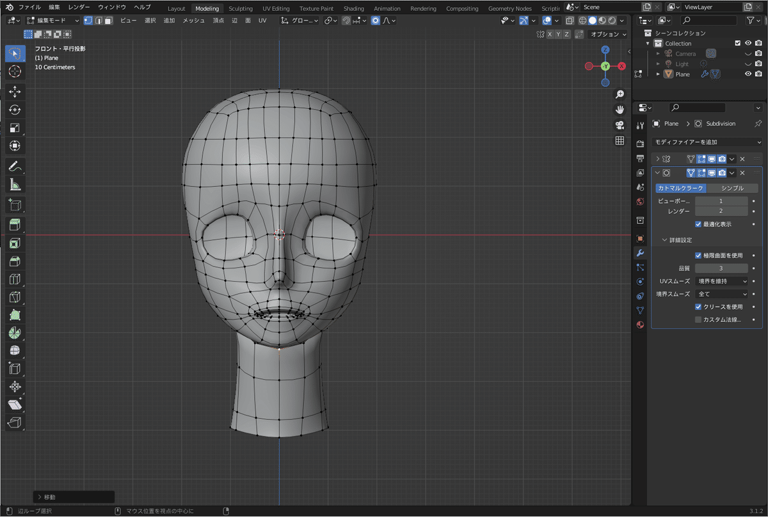Click the ビューポート levels field
The height and width of the screenshot is (532, 768).
(x=721, y=201)
